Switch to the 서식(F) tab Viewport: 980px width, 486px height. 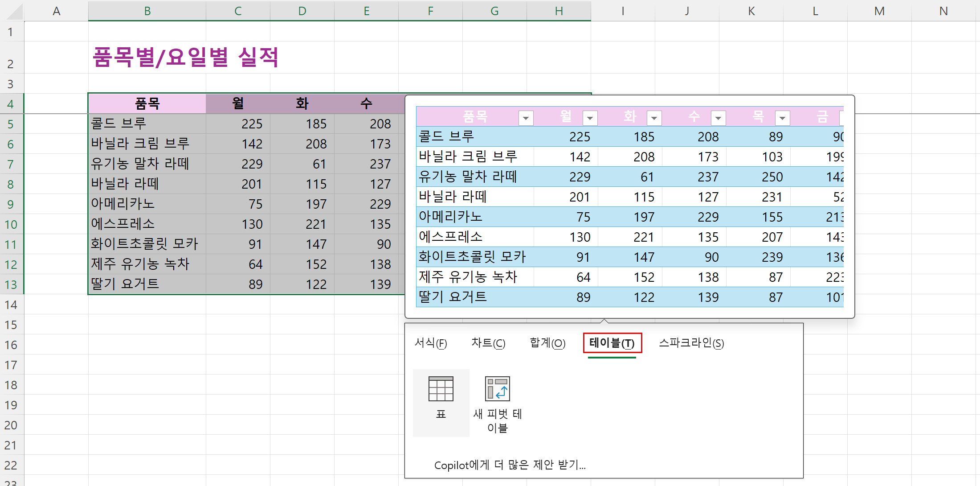tap(430, 343)
